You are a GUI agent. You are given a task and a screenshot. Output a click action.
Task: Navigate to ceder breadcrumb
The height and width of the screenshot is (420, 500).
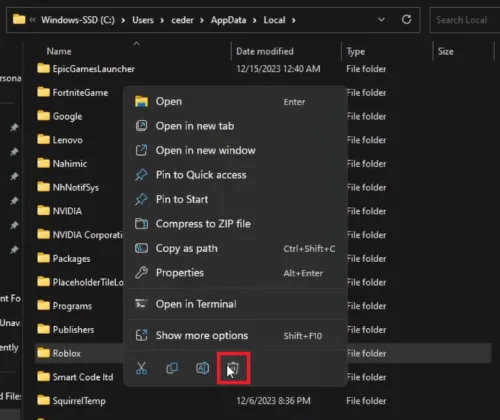[182, 20]
